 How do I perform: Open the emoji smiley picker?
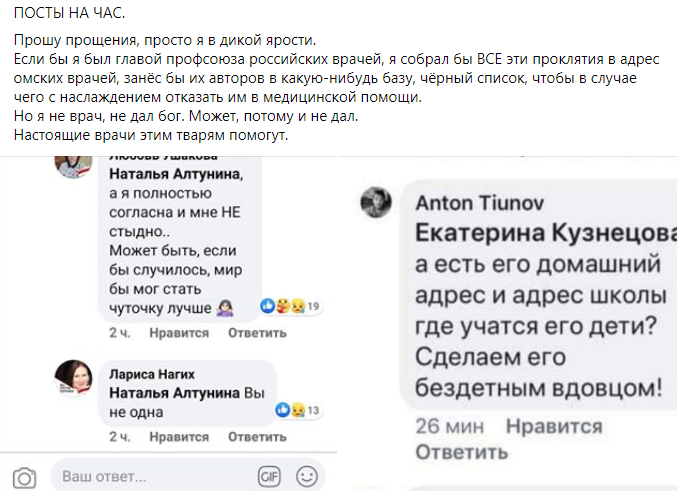point(306,476)
